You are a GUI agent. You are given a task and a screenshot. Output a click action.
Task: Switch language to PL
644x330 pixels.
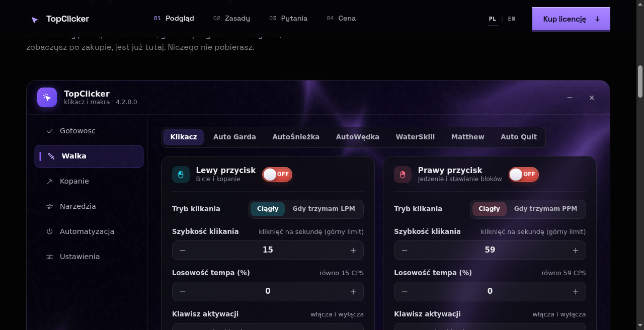(493, 19)
